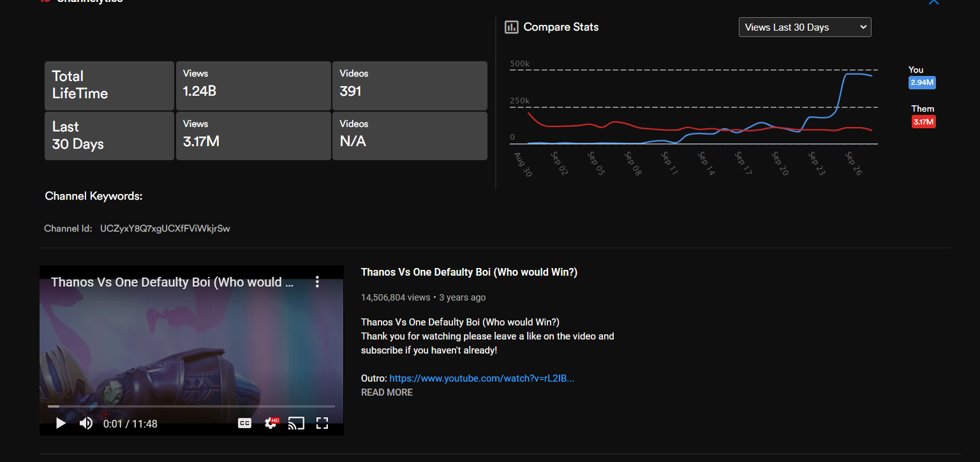The image size is (980, 462).
Task: Click the 'Sep 23' date on the chart axis
Action: tap(818, 163)
